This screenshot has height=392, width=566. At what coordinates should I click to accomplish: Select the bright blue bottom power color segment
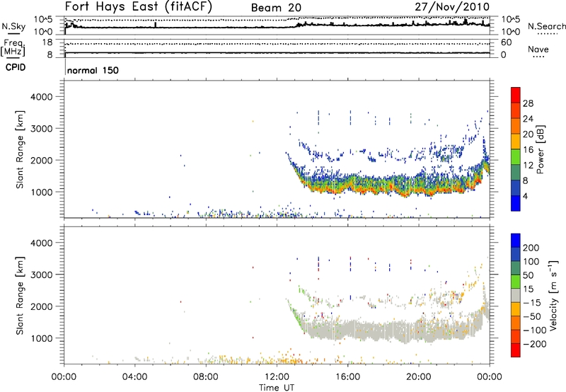pos(516,204)
